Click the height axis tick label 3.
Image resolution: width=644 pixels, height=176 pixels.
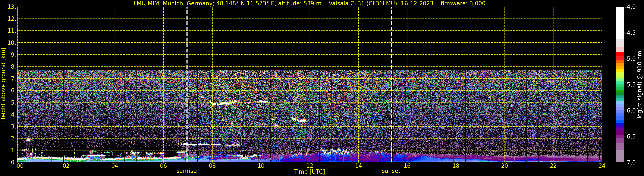[x=13, y=127]
